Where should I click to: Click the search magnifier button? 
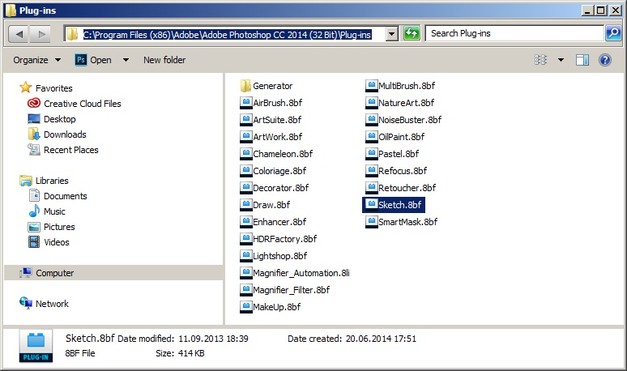(613, 34)
